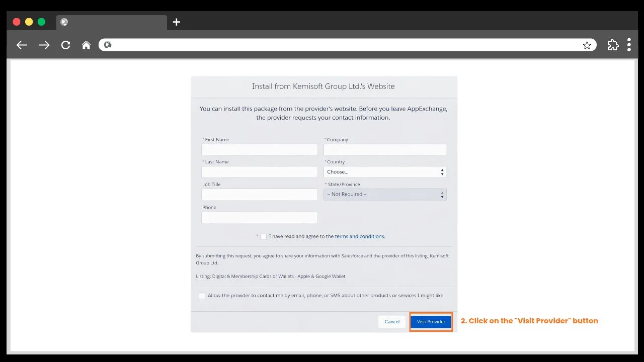The image size is (644, 362).
Task: Click the yellow minimize window button
Action: pos(29,22)
